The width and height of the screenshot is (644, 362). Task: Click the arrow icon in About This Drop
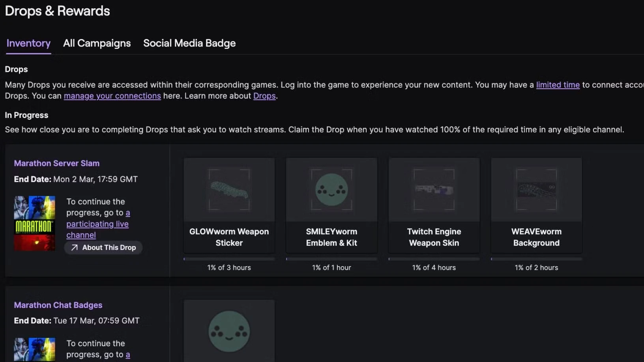point(74,248)
